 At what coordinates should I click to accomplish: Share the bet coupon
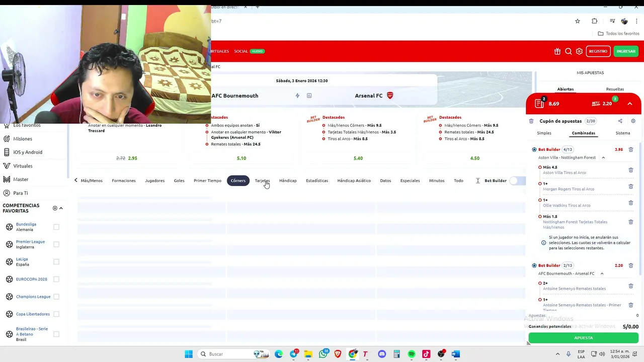620,121
